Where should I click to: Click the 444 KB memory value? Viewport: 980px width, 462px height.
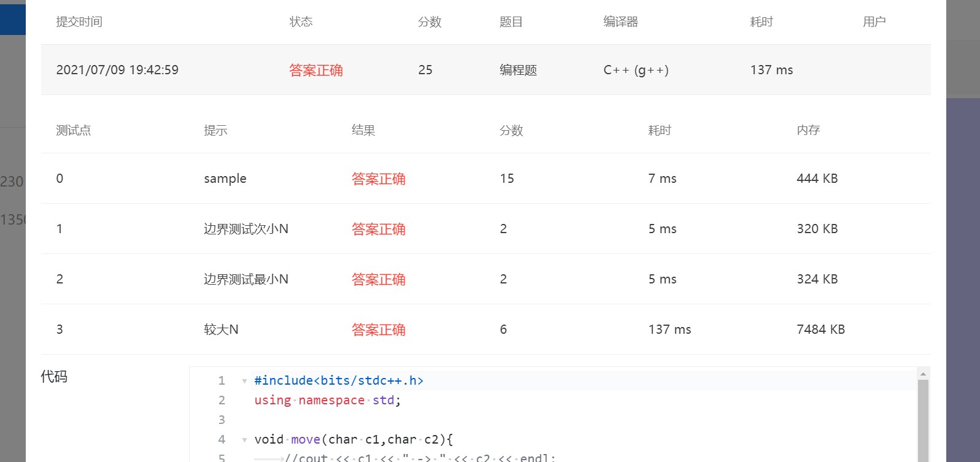pyautogui.click(x=817, y=179)
